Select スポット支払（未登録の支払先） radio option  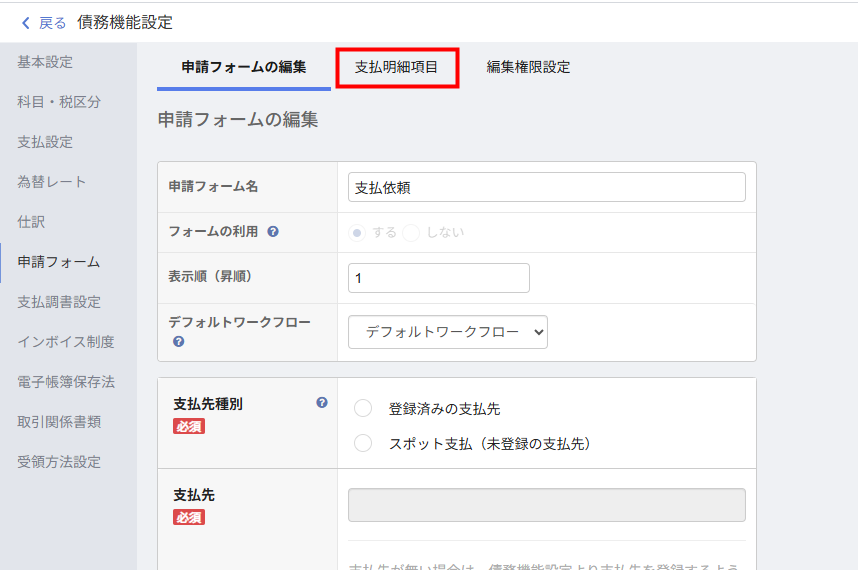point(363,443)
